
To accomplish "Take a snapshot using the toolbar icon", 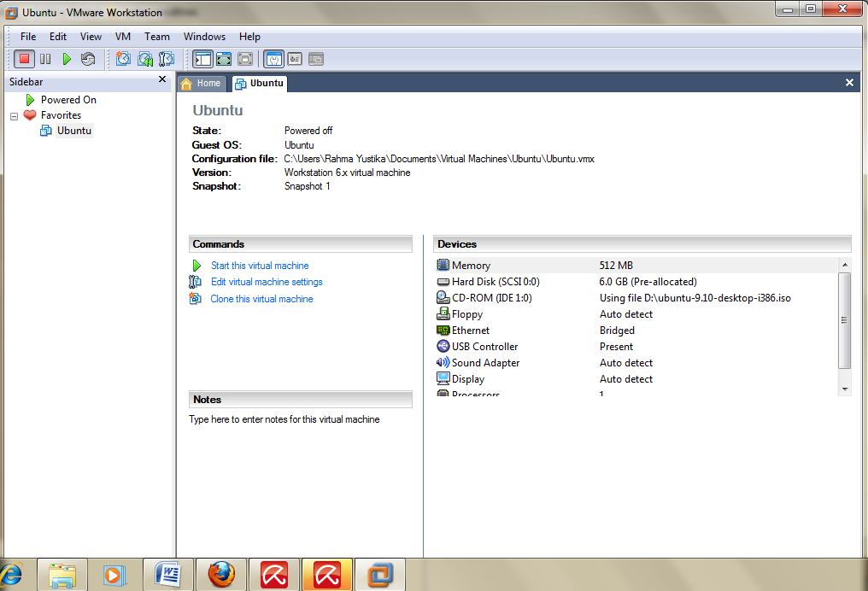I will click(123, 59).
